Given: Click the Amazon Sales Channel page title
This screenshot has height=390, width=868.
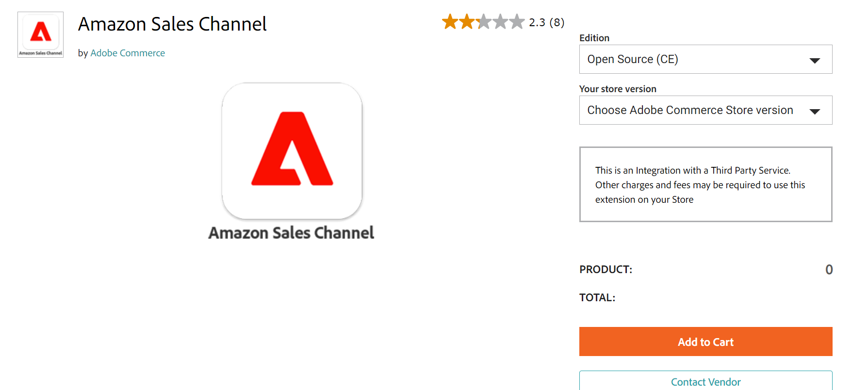Looking at the screenshot, I should 172,24.
